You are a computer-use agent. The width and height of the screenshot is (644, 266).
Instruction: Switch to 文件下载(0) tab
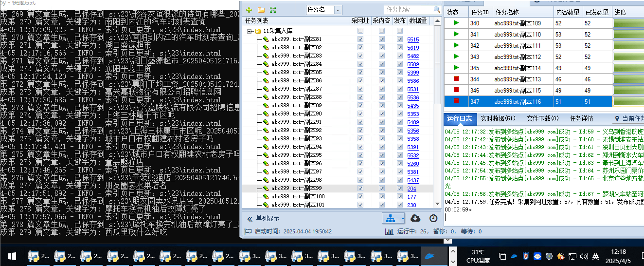pyautogui.click(x=543, y=118)
